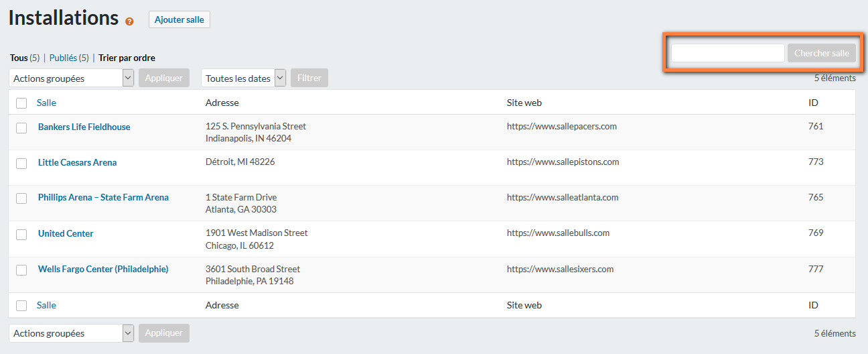868x354 pixels.
Task: Check the Bankers Life Fieldhouse row checkbox
Action: coord(21,127)
